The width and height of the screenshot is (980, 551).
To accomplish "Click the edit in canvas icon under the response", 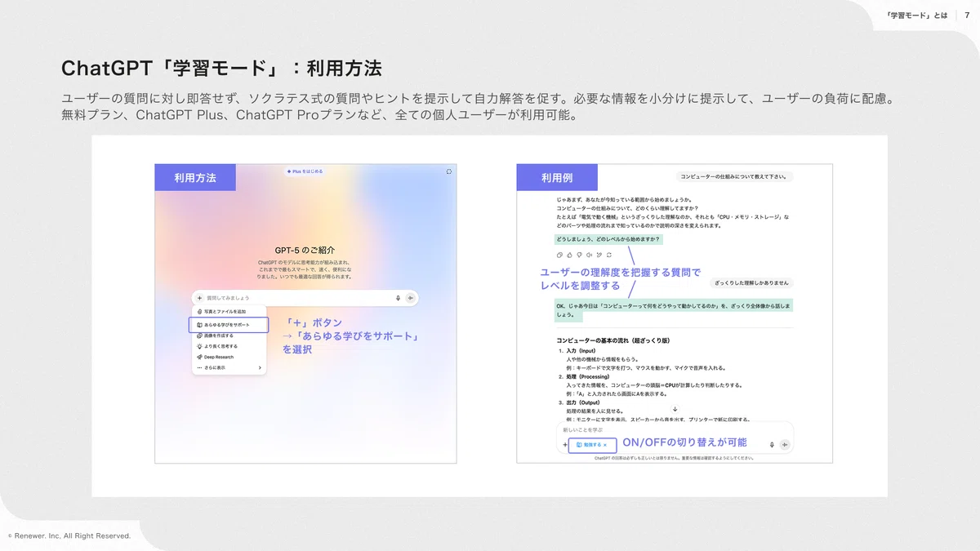I will click(599, 255).
